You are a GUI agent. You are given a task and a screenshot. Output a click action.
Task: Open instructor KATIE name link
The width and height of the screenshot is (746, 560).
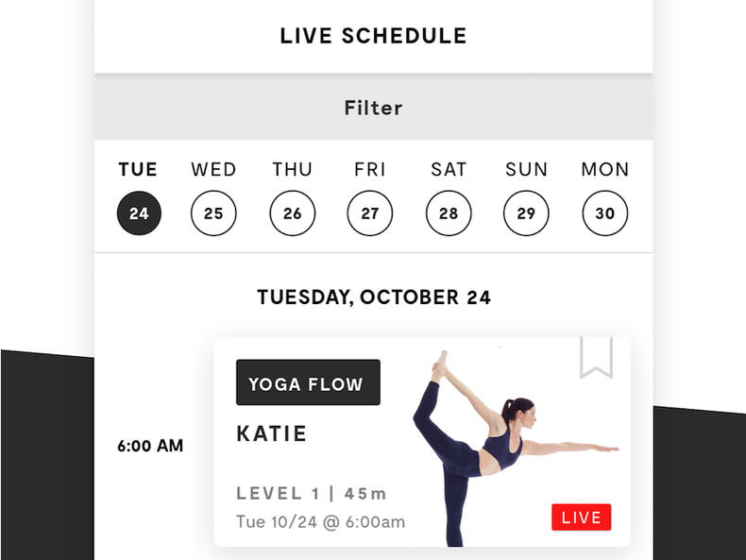pos(272,434)
